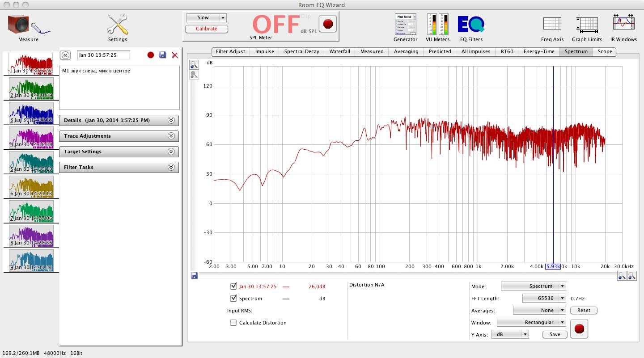Switch to the Waterfall tab

pyautogui.click(x=339, y=51)
